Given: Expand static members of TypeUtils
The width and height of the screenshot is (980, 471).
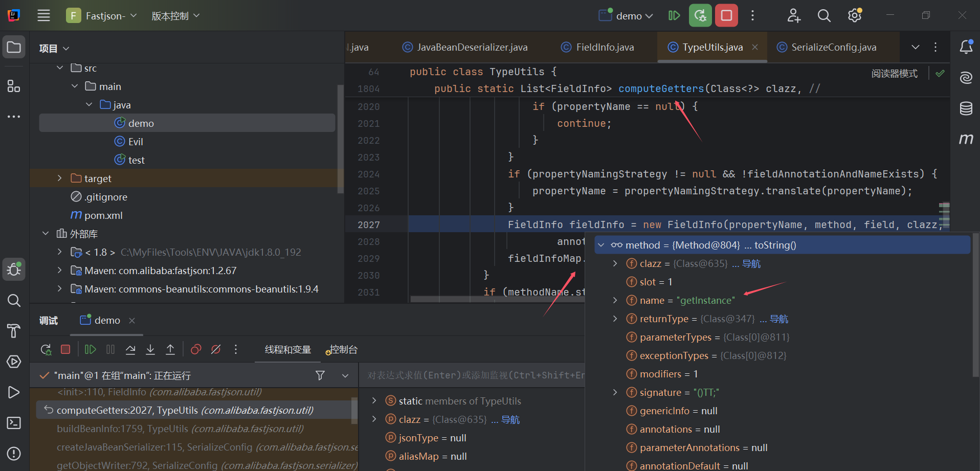Looking at the screenshot, I should tap(374, 401).
